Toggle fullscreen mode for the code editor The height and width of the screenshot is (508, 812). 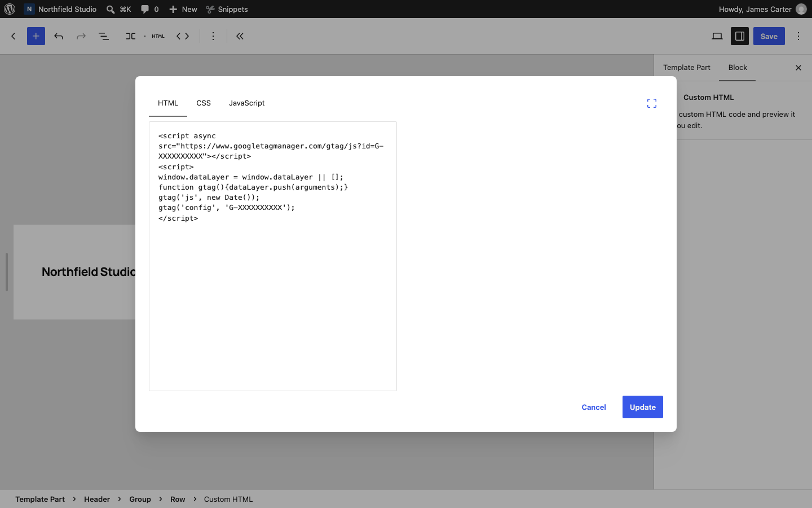click(652, 103)
